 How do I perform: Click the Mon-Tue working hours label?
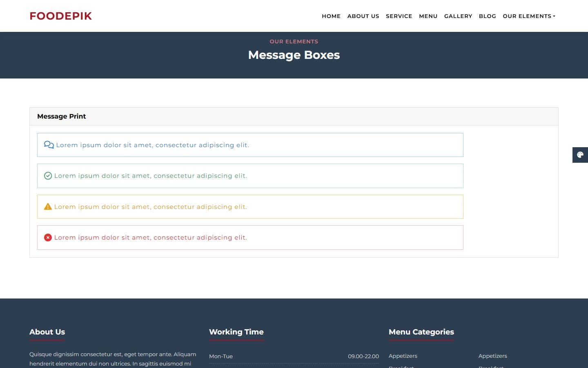pyautogui.click(x=221, y=357)
